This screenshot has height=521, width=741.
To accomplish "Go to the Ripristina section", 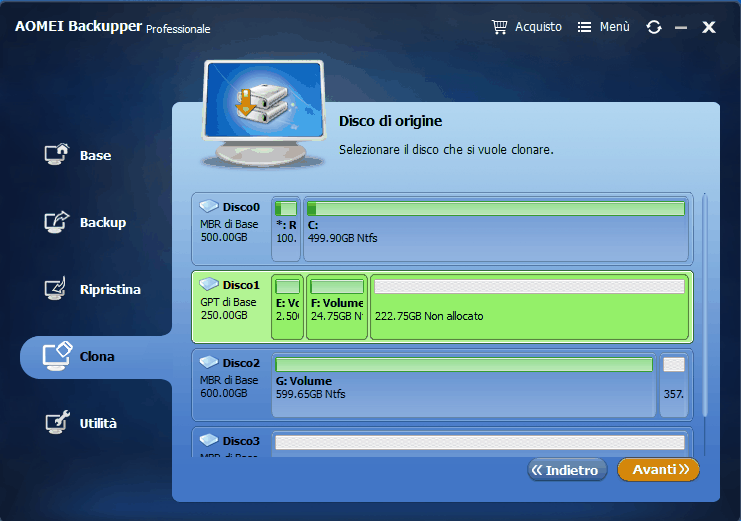I will [93, 289].
